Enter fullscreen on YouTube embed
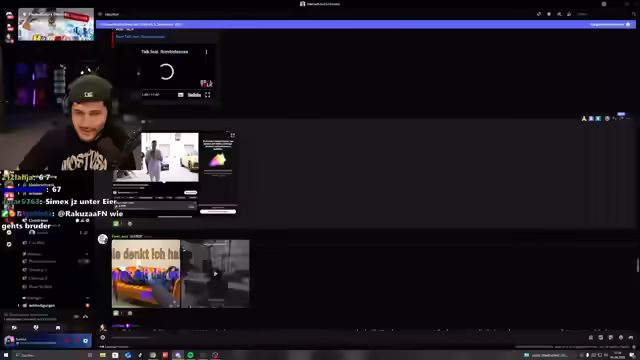This screenshot has height=360, width=640. [x=207, y=95]
